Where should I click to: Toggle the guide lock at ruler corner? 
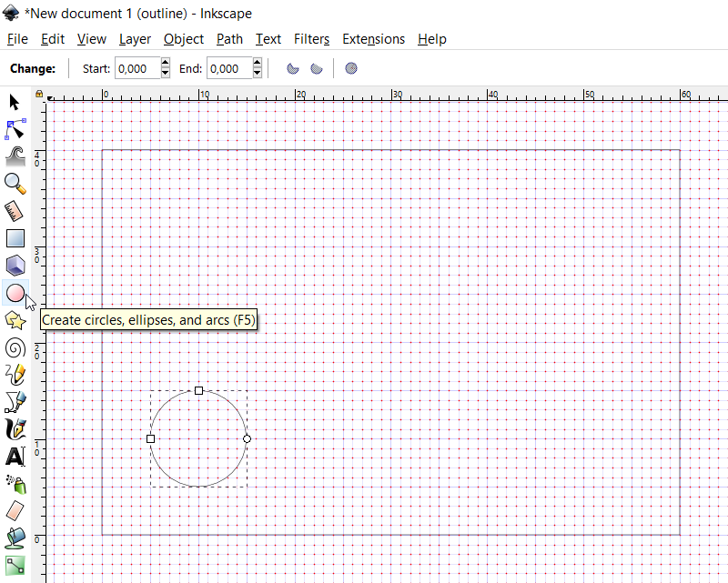pos(39,94)
